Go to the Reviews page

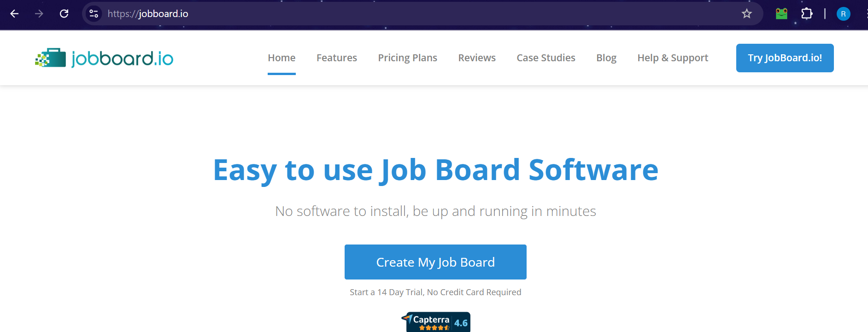[x=477, y=58]
